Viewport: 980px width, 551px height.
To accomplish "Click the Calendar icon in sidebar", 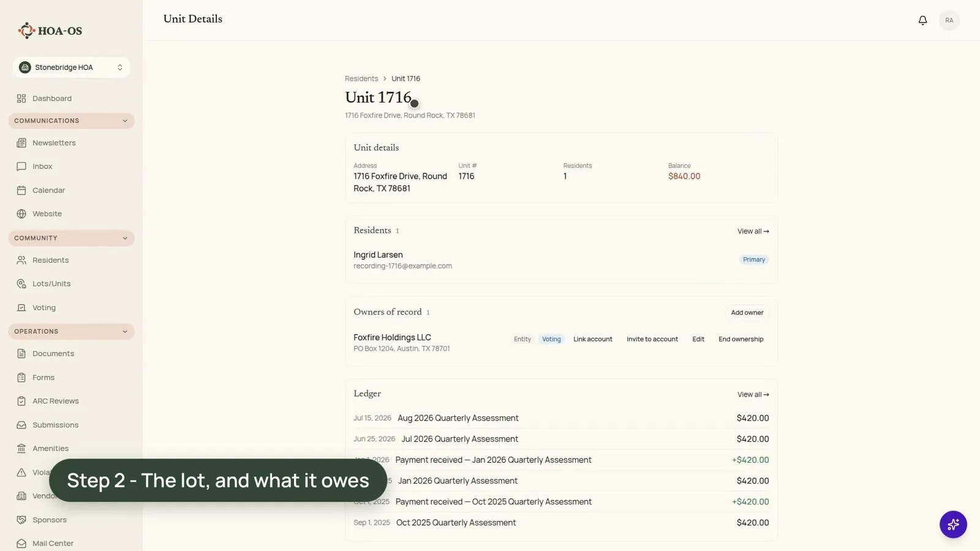I will tap(21, 190).
